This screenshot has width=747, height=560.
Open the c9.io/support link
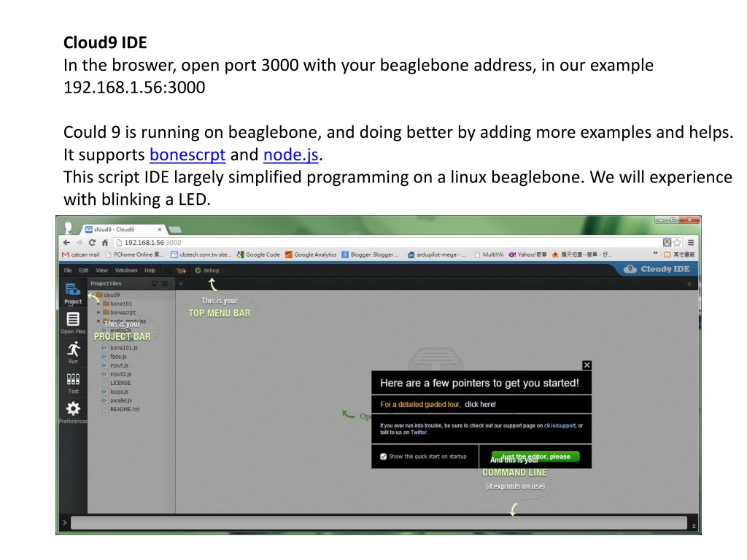tap(560, 426)
